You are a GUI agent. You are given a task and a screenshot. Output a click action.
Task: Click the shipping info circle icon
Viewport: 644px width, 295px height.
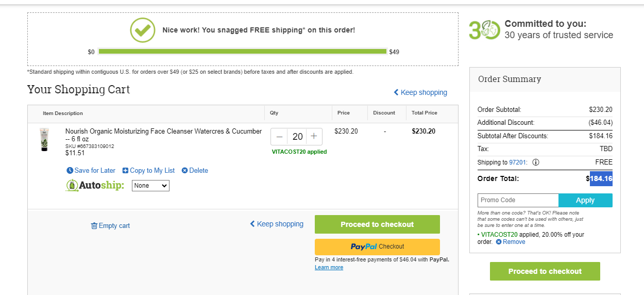[x=536, y=162]
